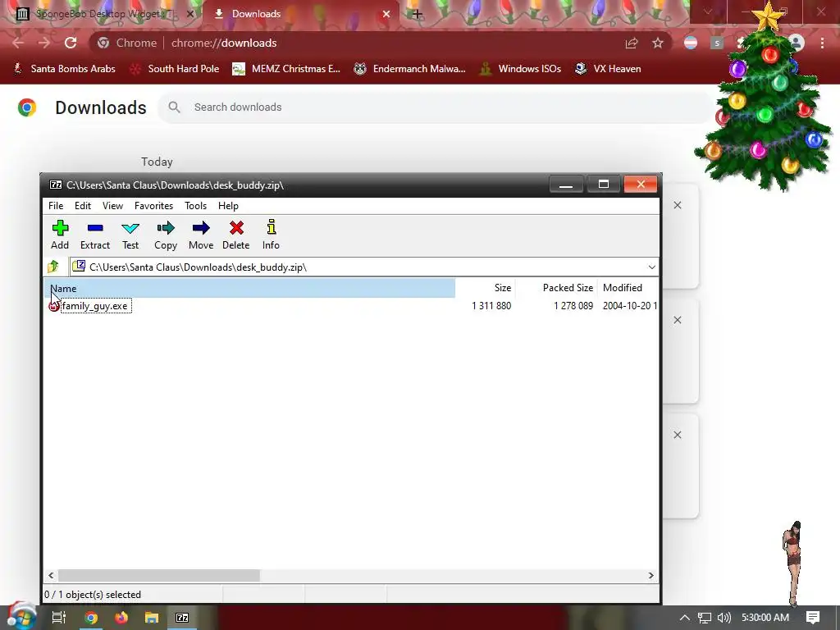This screenshot has width=840, height=630.
Task: Open Task View on the taskbar
Action: pyautogui.click(x=59, y=618)
